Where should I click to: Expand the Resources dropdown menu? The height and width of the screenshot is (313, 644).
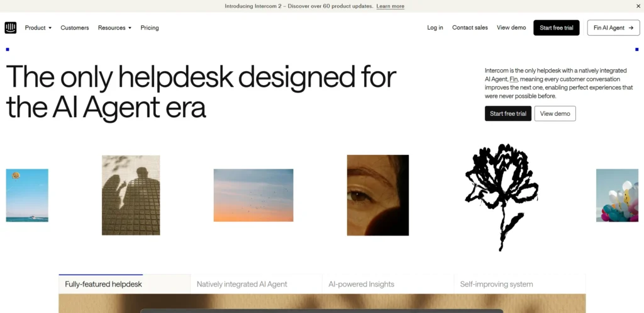(114, 28)
